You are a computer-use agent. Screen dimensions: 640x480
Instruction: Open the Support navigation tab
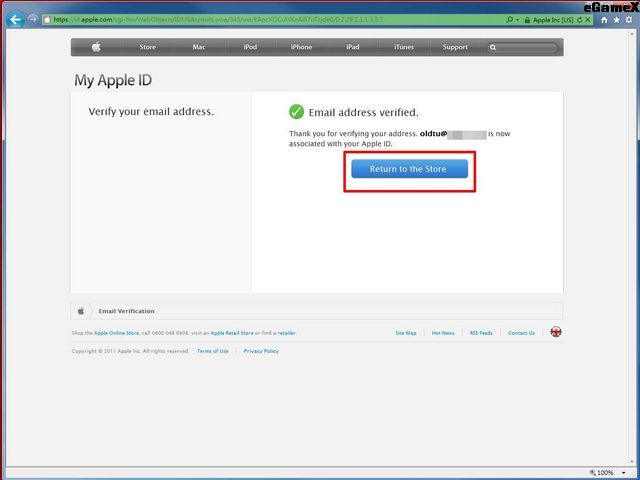click(x=455, y=47)
